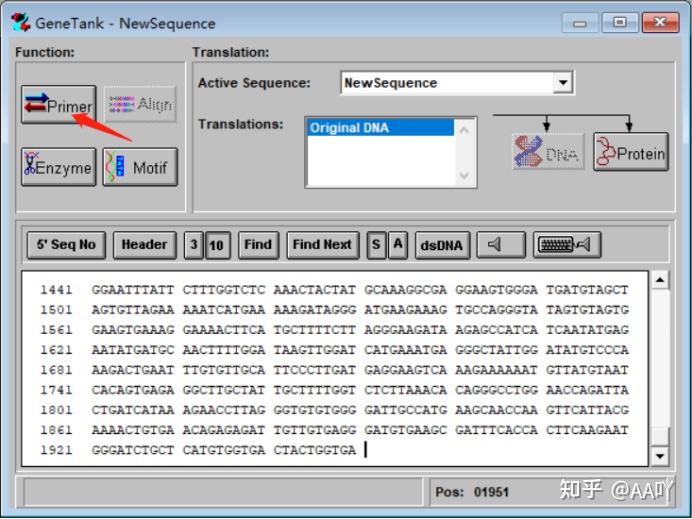Viewport: 692px width, 519px height.
Task: Click the Find button
Action: 258,245
